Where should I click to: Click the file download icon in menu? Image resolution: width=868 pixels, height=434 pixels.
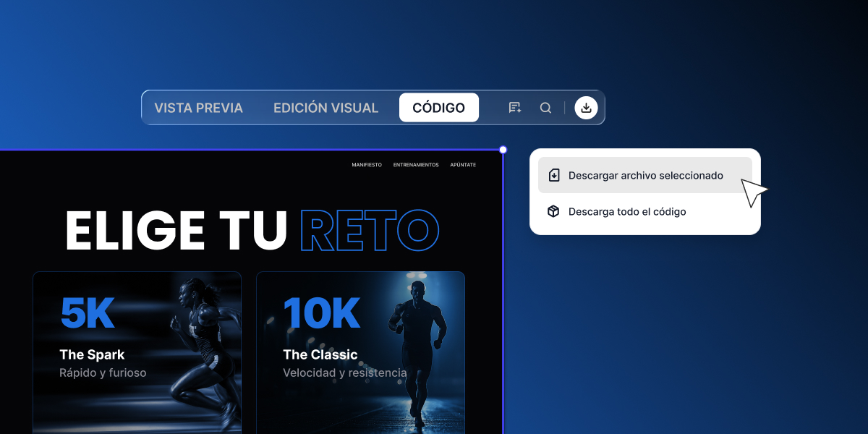pyautogui.click(x=554, y=175)
